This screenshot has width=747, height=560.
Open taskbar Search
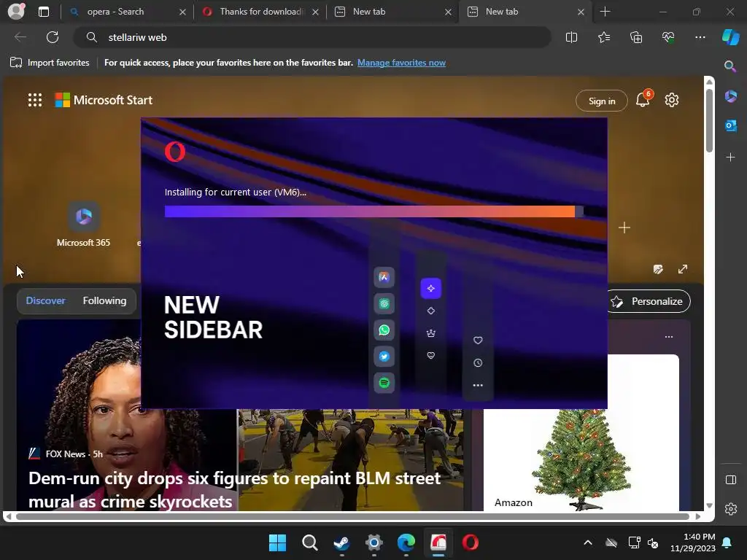pos(309,542)
